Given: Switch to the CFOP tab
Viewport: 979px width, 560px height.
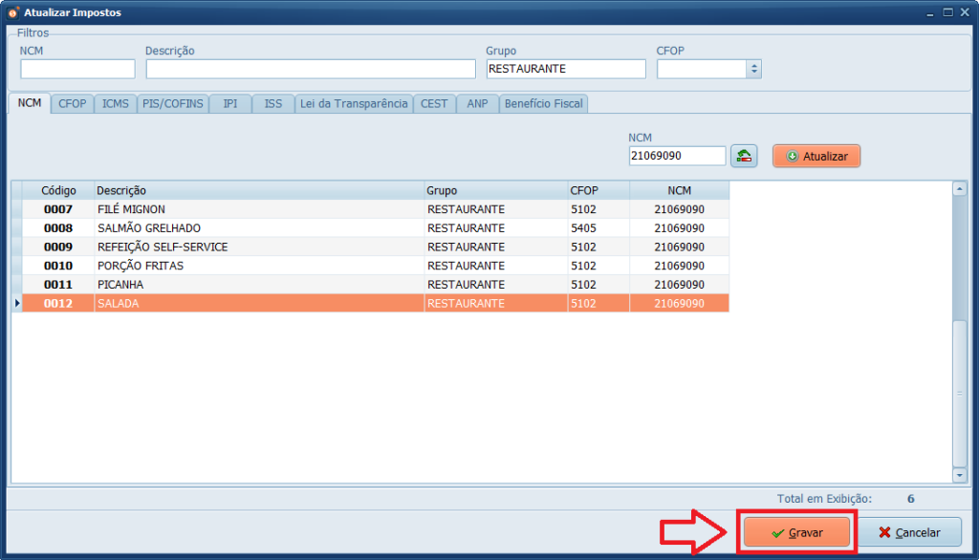Looking at the screenshot, I should (x=72, y=103).
